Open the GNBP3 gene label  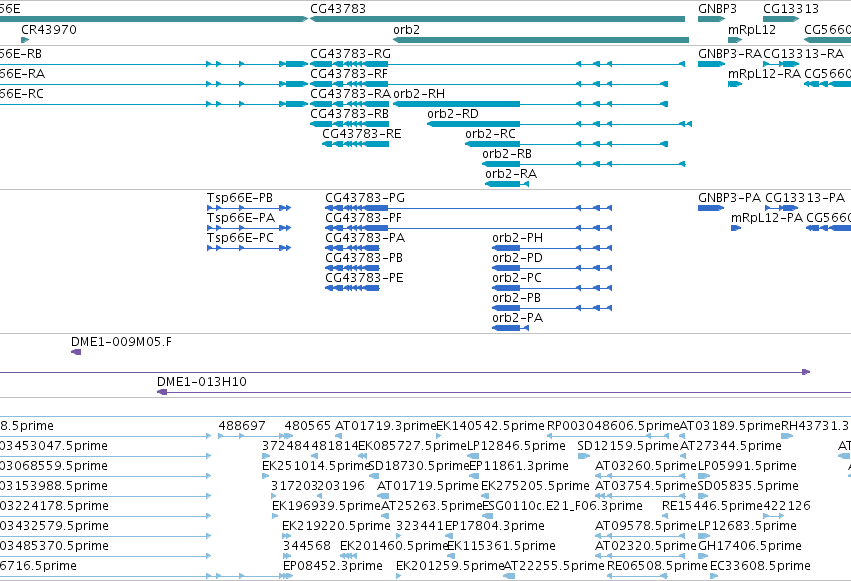717,9
